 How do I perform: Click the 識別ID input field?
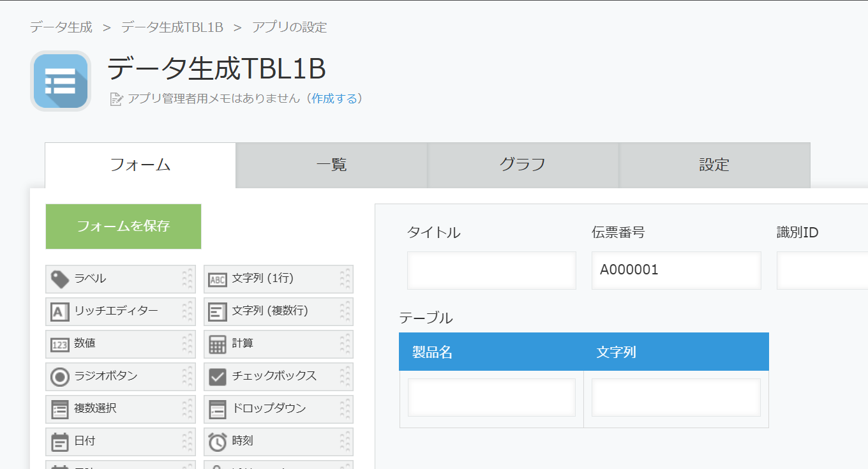[x=822, y=271]
